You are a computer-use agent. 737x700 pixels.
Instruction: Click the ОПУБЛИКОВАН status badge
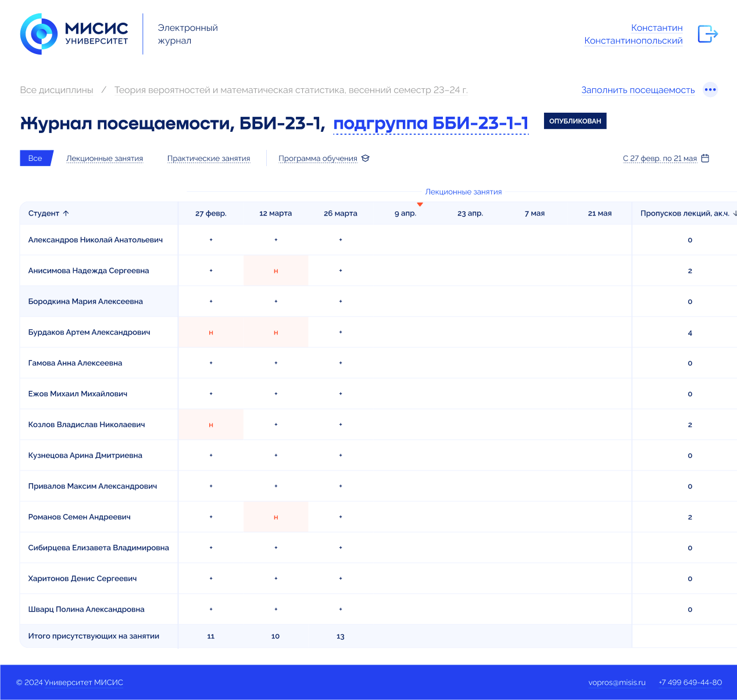point(575,121)
